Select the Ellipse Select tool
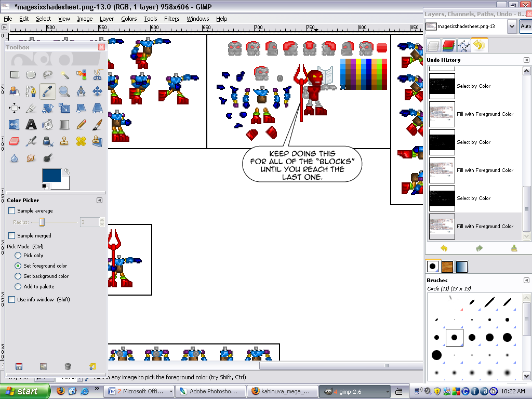 [31, 74]
